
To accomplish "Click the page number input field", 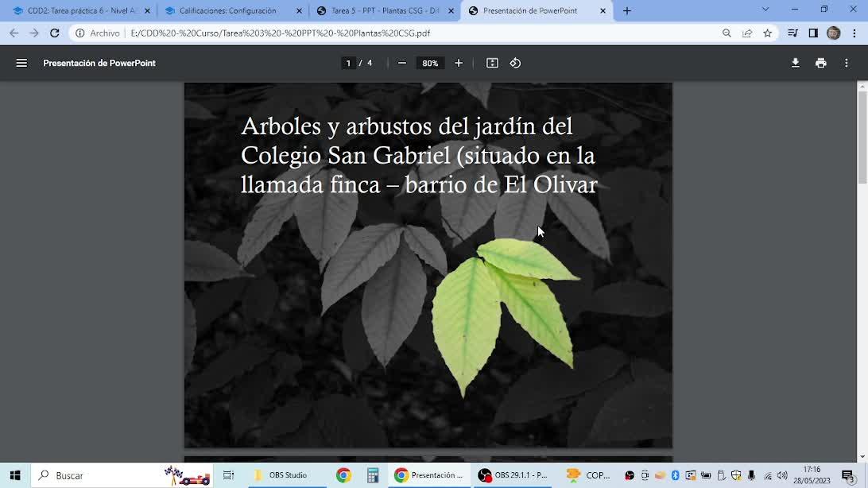I will pyautogui.click(x=348, y=63).
